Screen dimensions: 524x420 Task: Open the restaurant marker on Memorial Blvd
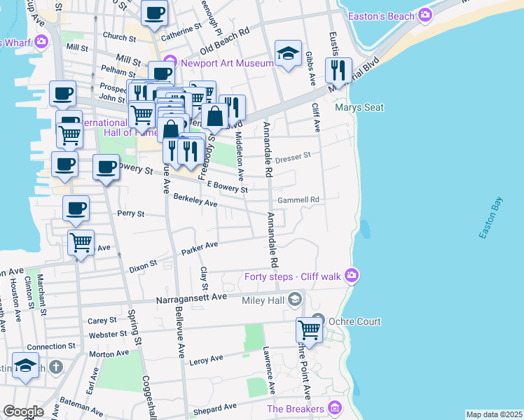(x=338, y=71)
